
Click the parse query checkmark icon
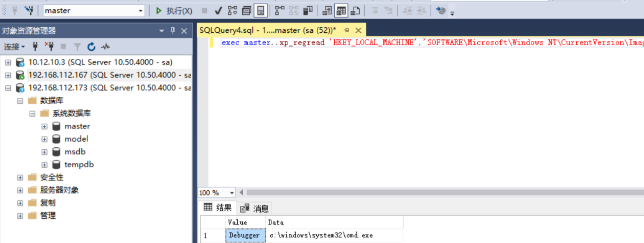pos(218,11)
